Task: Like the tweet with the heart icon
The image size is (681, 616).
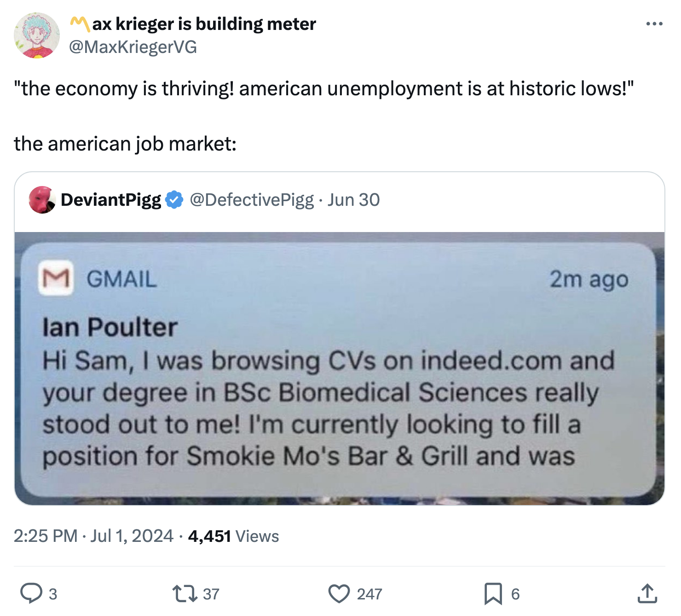Action: coord(339,593)
